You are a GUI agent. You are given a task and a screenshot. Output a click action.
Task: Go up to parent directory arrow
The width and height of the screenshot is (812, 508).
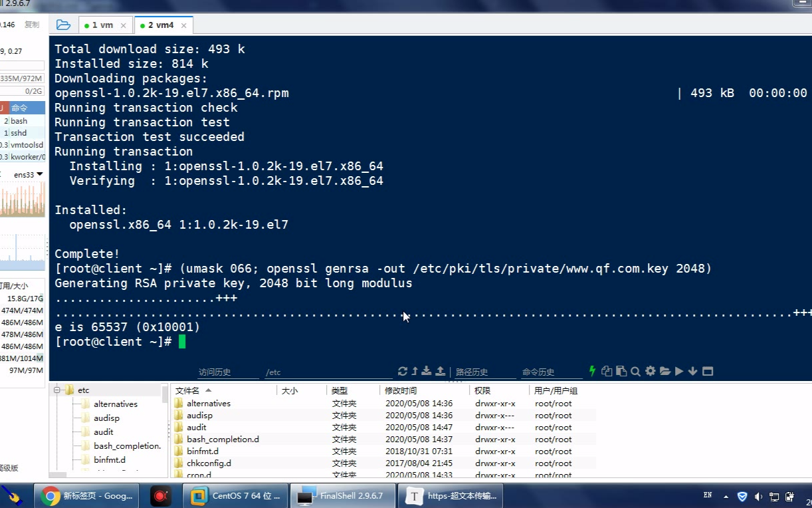[415, 372]
